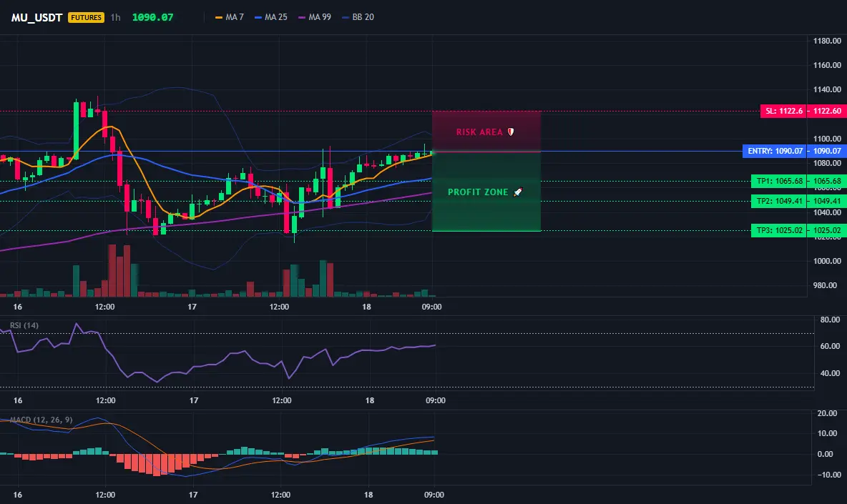Click the SL: 1122.6 stop loss label
847x504 pixels.
783,111
